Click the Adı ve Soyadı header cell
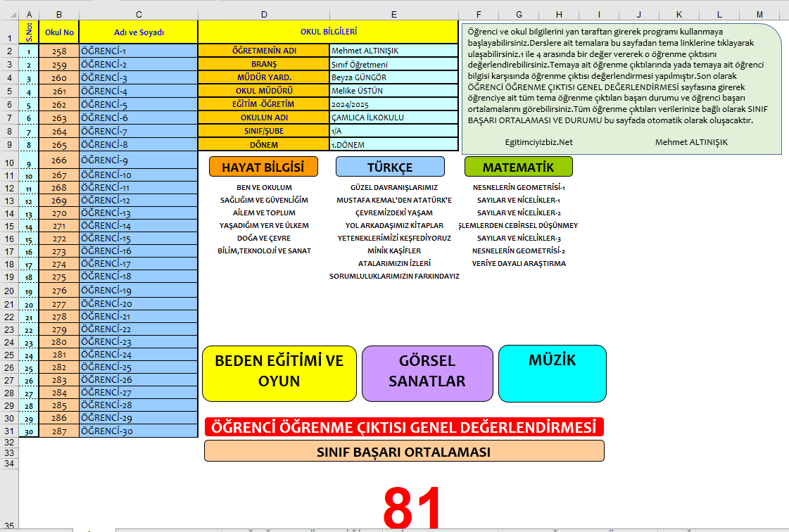This screenshot has width=789, height=532. [x=139, y=32]
